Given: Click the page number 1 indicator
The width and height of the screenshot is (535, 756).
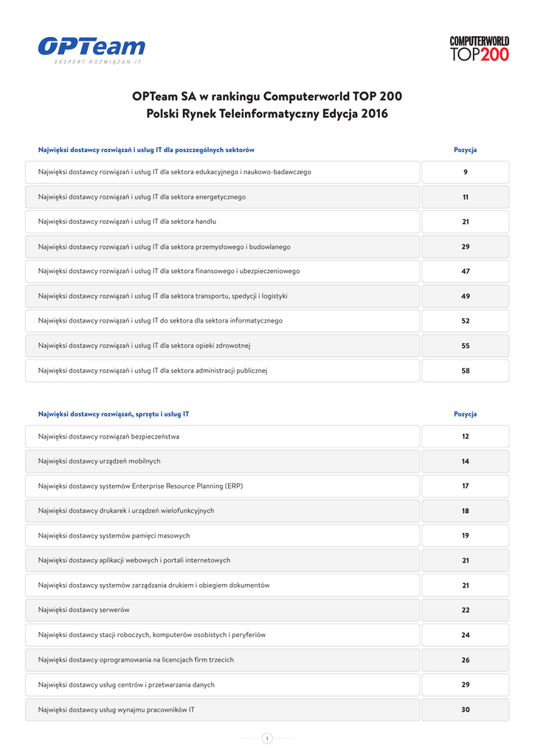Looking at the screenshot, I should [267, 738].
